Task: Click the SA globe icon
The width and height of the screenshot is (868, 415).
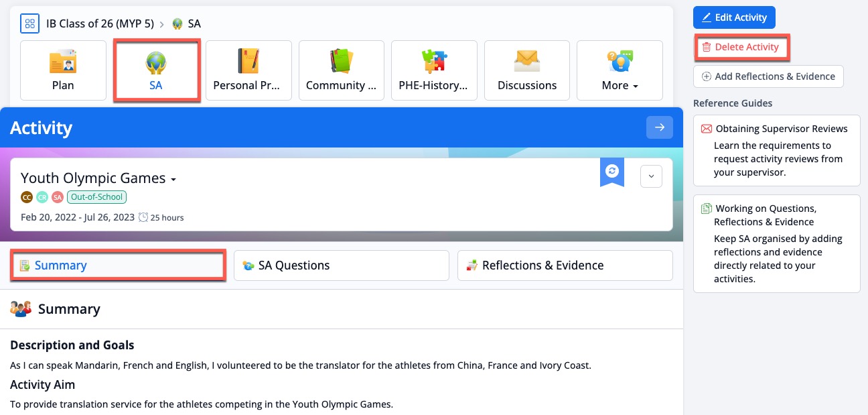Action: coord(156,62)
